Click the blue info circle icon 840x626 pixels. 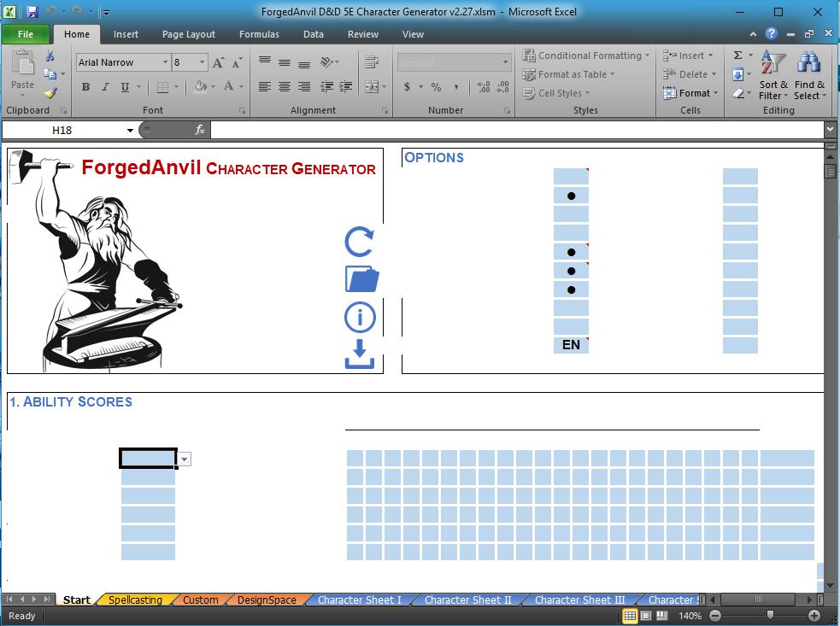coord(360,317)
